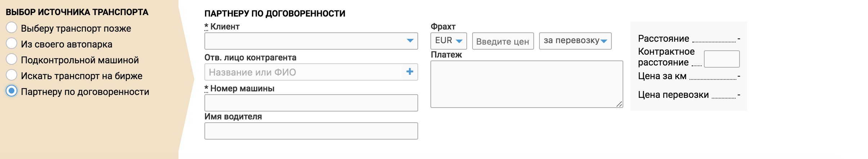Click the blue plus icon to add contact person
This screenshot has width=868, height=159.
coord(410,72)
